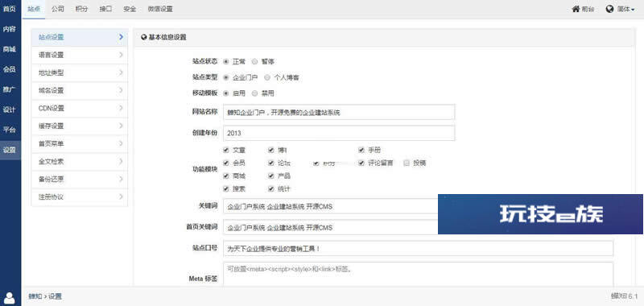Screen dimensions: 644x306
Task: Click the 首页关键词 input field
Action: (331, 227)
